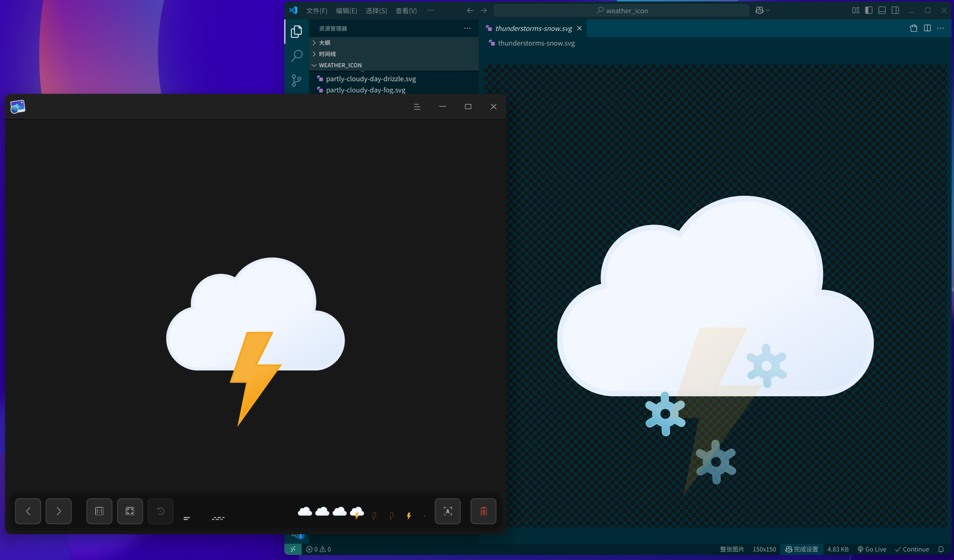Open the 选择(S) menu
This screenshot has height=560, width=954.
pyautogui.click(x=376, y=11)
